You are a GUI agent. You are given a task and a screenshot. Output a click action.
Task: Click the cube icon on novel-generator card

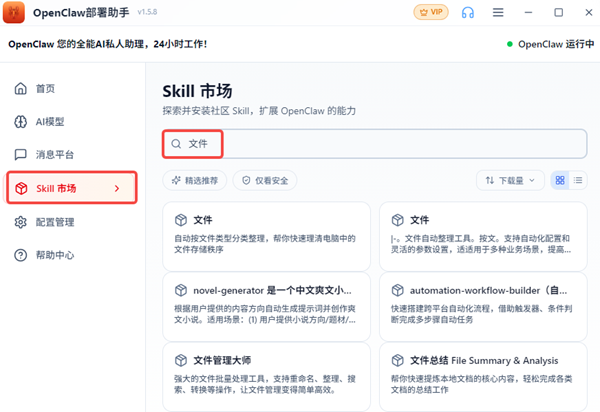pos(181,290)
